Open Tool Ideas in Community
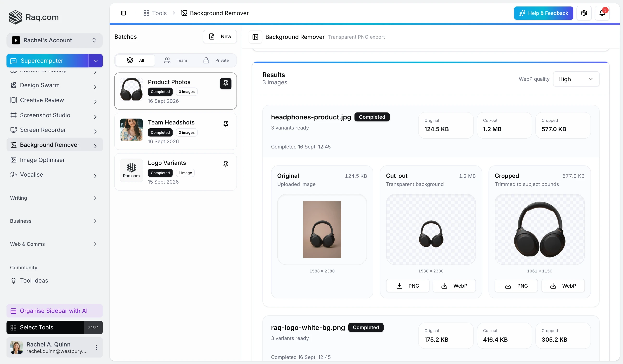Image resolution: width=623 pixels, height=364 pixels. tap(54, 281)
